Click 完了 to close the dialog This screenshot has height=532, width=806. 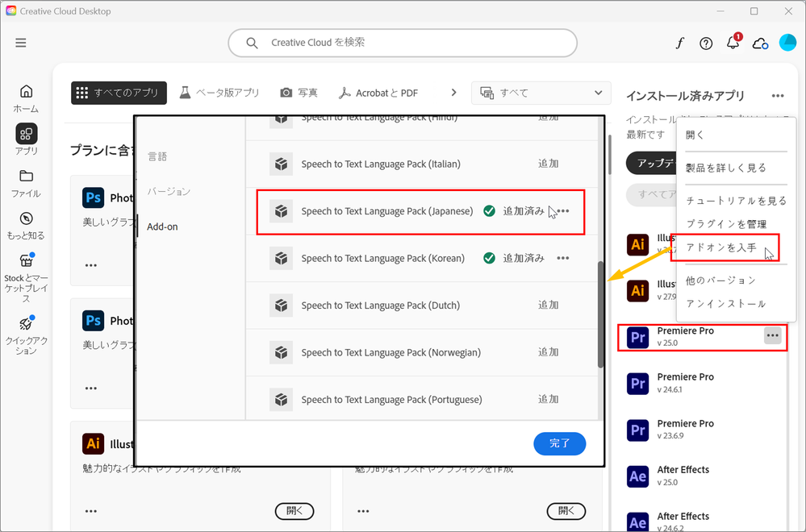tap(560, 443)
